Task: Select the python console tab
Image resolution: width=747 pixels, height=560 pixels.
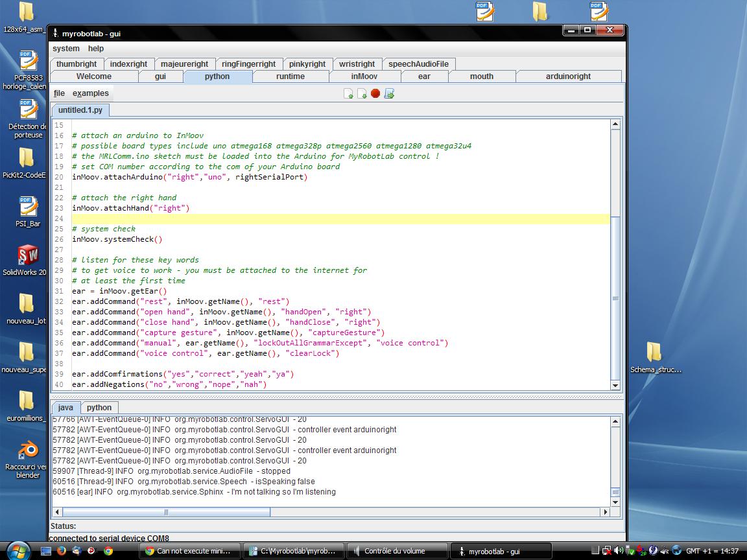Action: 99,408
